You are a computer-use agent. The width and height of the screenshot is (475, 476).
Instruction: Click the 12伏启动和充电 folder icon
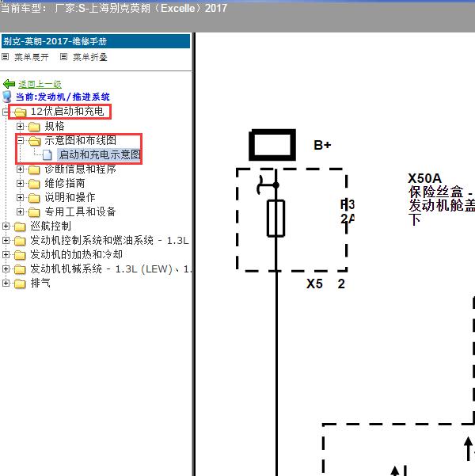[x=21, y=112]
